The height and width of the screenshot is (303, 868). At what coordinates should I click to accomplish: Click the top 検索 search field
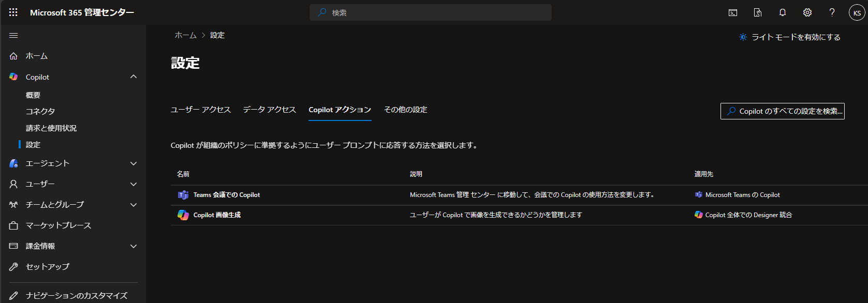(x=431, y=12)
